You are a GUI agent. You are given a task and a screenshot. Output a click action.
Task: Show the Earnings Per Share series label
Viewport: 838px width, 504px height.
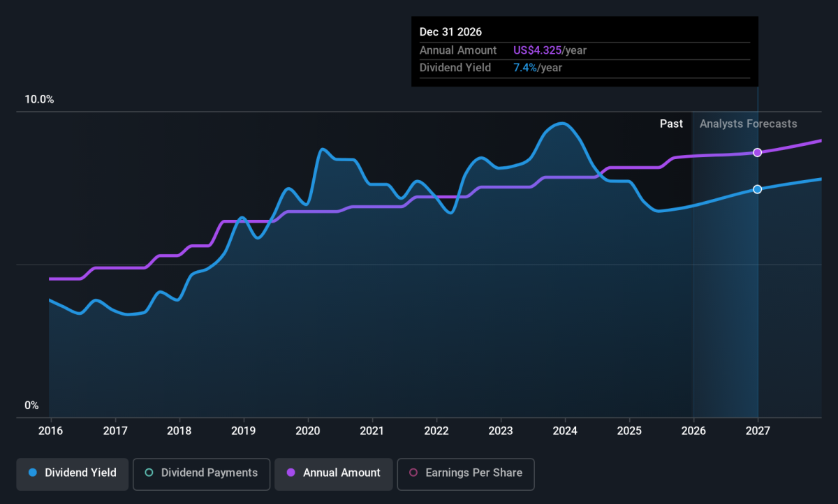click(x=473, y=473)
